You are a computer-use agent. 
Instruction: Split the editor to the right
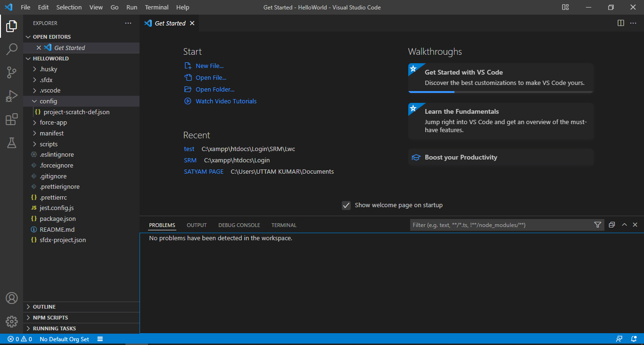click(x=621, y=23)
